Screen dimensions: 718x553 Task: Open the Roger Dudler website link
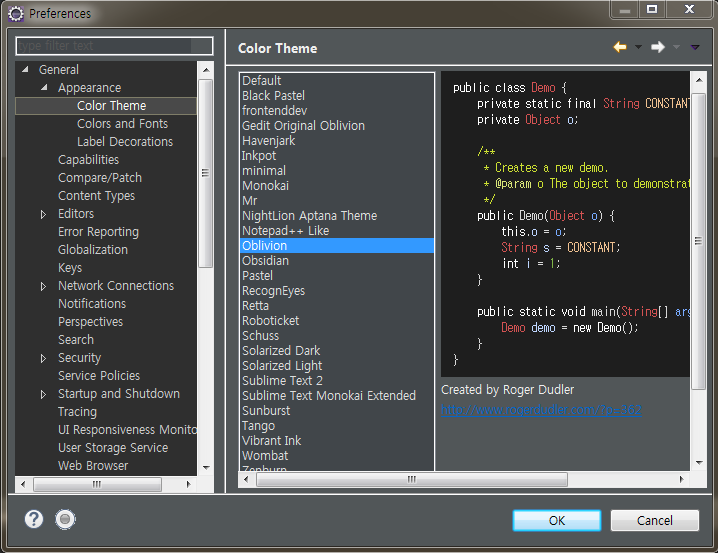pos(541,410)
